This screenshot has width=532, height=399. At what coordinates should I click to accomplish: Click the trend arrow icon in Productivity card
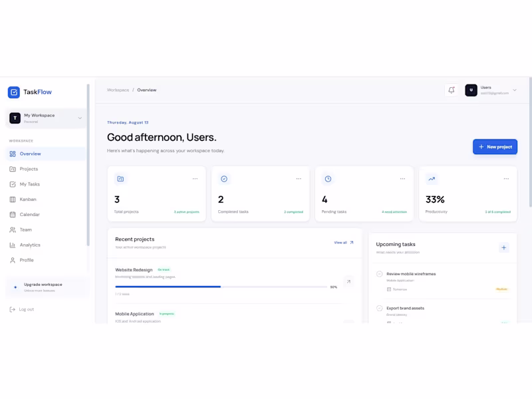tap(432, 179)
